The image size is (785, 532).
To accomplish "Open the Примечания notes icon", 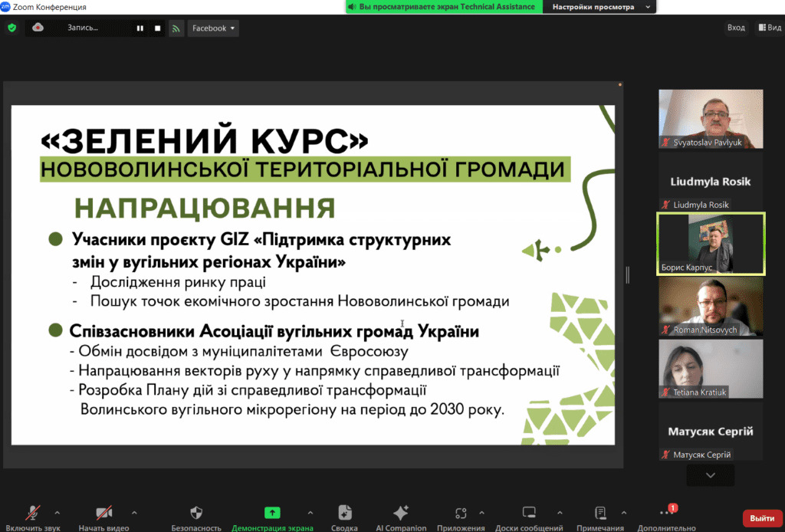I will pyautogui.click(x=600, y=513).
